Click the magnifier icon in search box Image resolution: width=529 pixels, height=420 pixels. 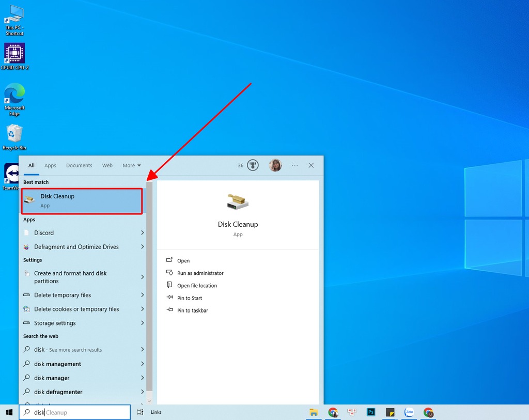coord(27,412)
